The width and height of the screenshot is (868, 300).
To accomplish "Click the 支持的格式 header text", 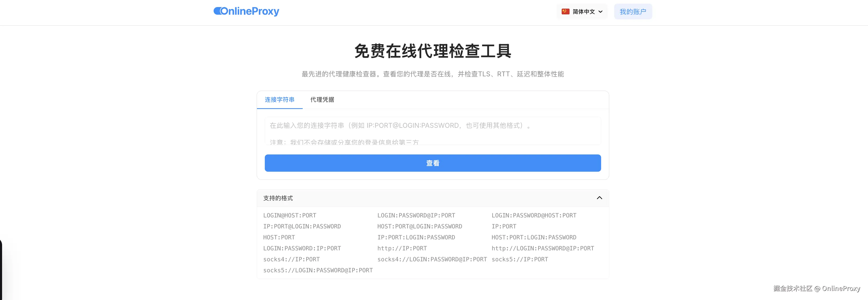I will (278, 198).
